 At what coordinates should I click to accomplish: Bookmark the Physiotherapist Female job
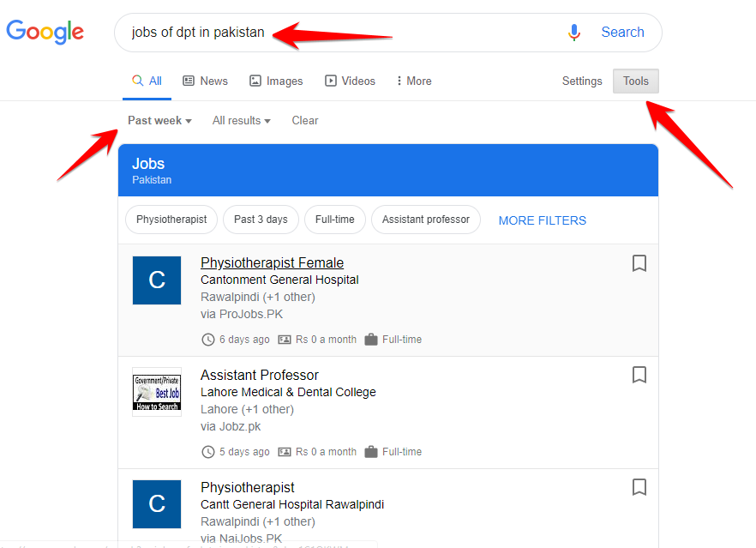pos(639,263)
